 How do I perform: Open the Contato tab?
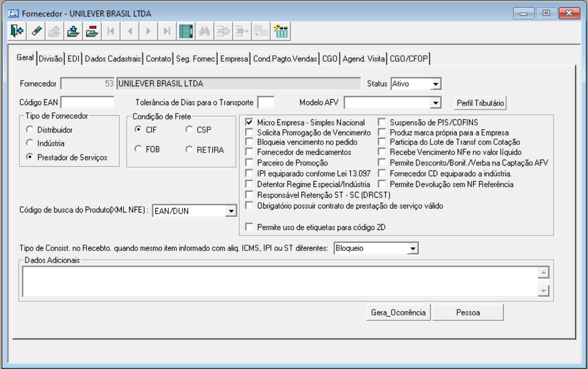coord(159,59)
